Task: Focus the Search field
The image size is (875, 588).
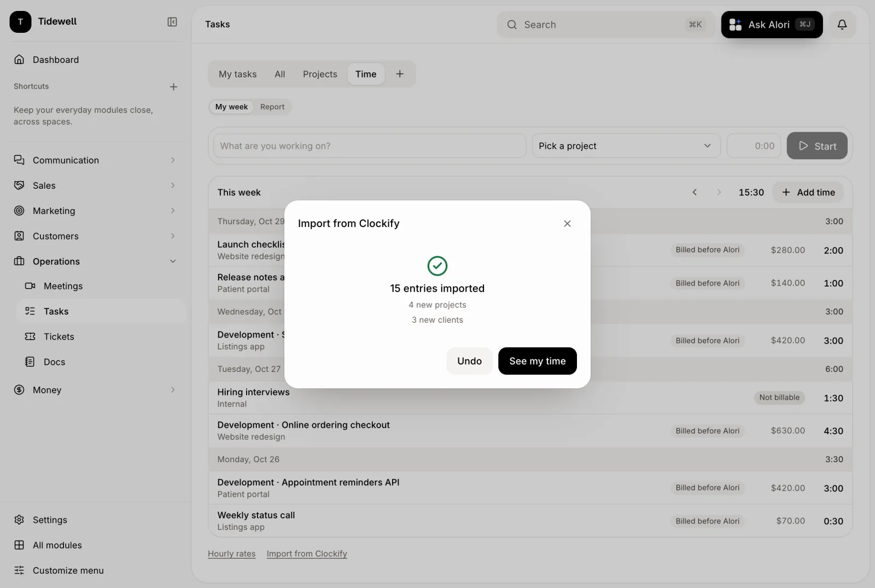Action: coord(606,25)
